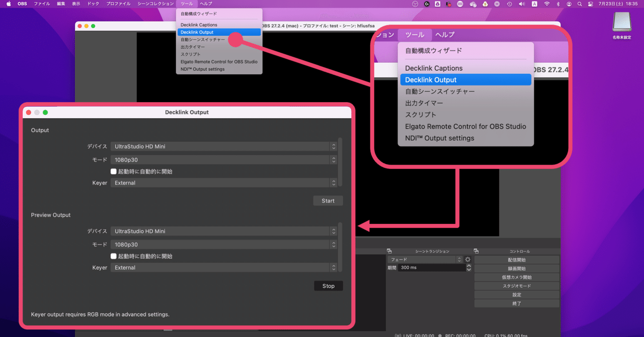Click Stop in the Preview Output section
Screen dimensions: 644x337
[329, 286]
